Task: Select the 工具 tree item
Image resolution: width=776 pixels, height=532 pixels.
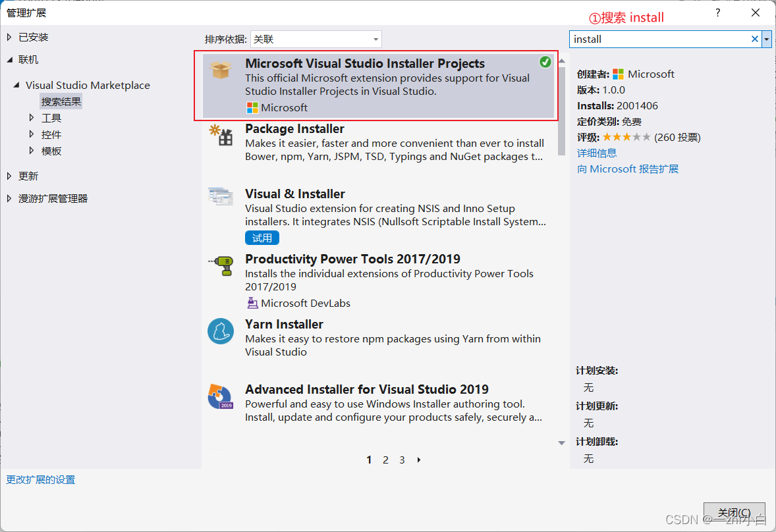Action: [51, 118]
